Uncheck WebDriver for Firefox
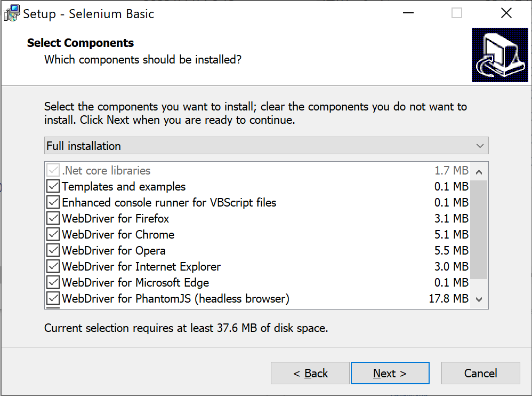Viewport: 532px width, 396px height. 52,218
